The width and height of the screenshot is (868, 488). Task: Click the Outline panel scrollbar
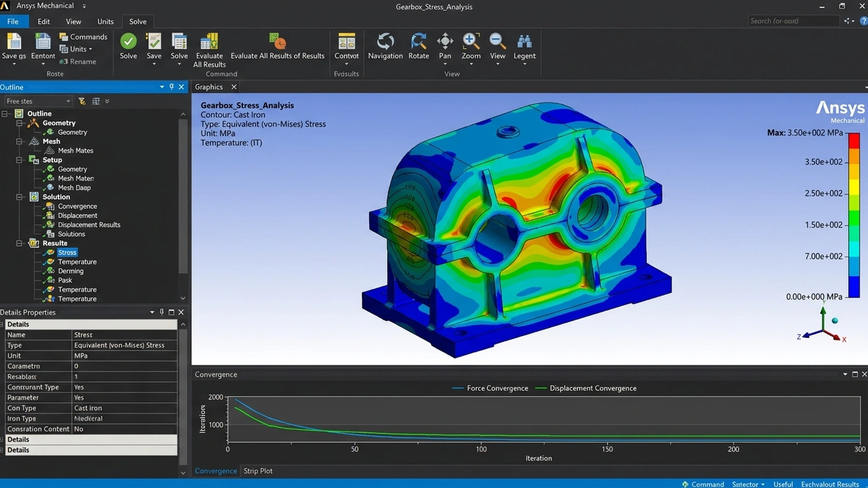coord(183,196)
